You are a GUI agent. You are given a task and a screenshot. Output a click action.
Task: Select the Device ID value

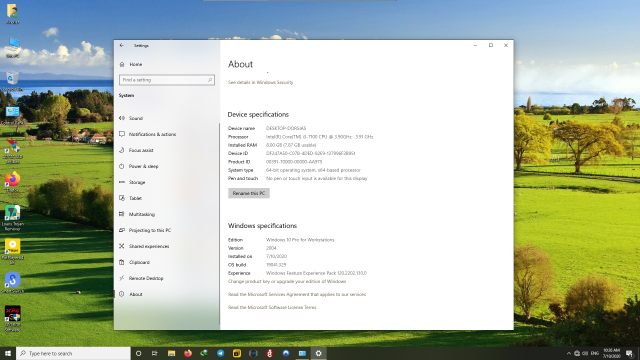click(x=311, y=153)
